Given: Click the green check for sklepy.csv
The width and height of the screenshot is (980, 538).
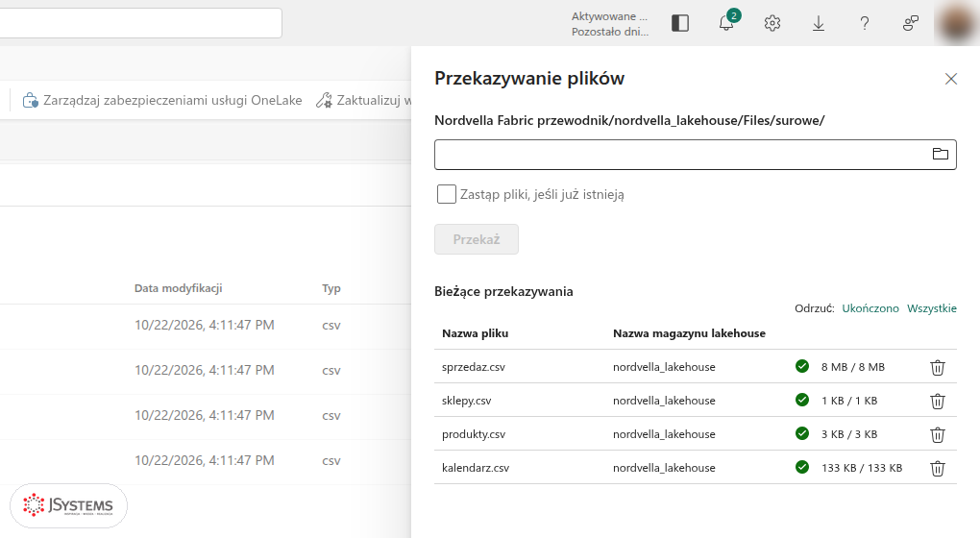Looking at the screenshot, I should pos(802,400).
